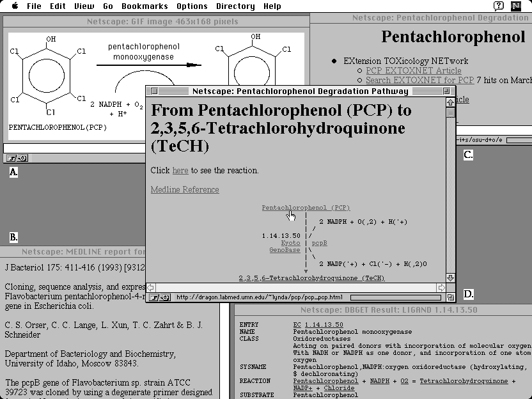Open the Pentachlorophenol link in the REACTION row
The height and width of the screenshot is (399, 532).
(x=325, y=381)
